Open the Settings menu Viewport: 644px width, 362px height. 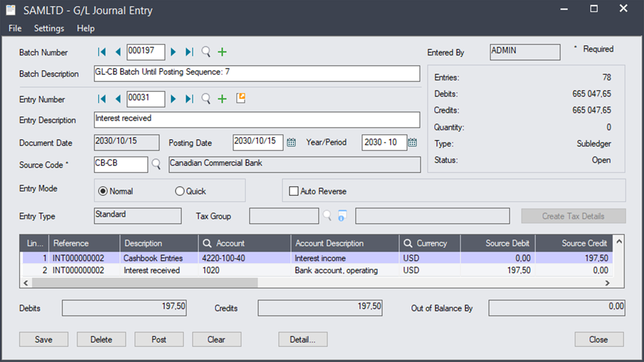tap(49, 28)
